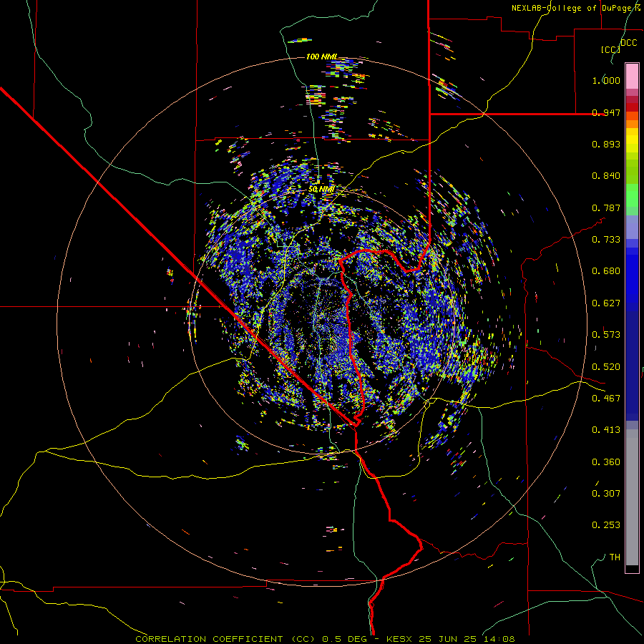644x644 pixels.
Task: Click the 1.000 value on the color scale
Action: pos(606,80)
